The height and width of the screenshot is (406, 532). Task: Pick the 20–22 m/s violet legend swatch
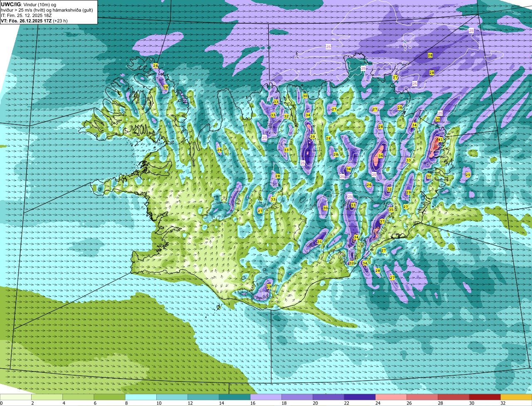pyautogui.click(x=328, y=397)
